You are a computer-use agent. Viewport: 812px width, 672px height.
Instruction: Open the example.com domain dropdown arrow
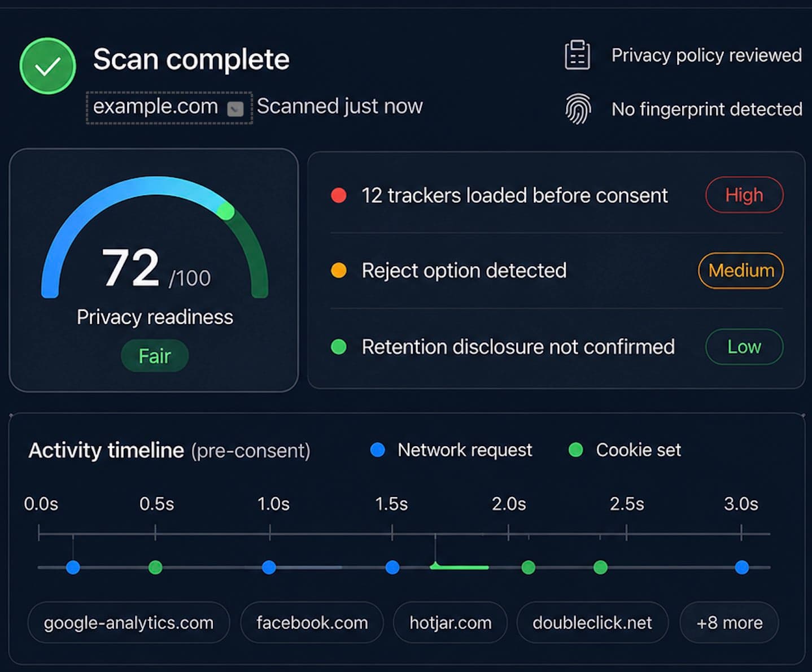point(235,108)
